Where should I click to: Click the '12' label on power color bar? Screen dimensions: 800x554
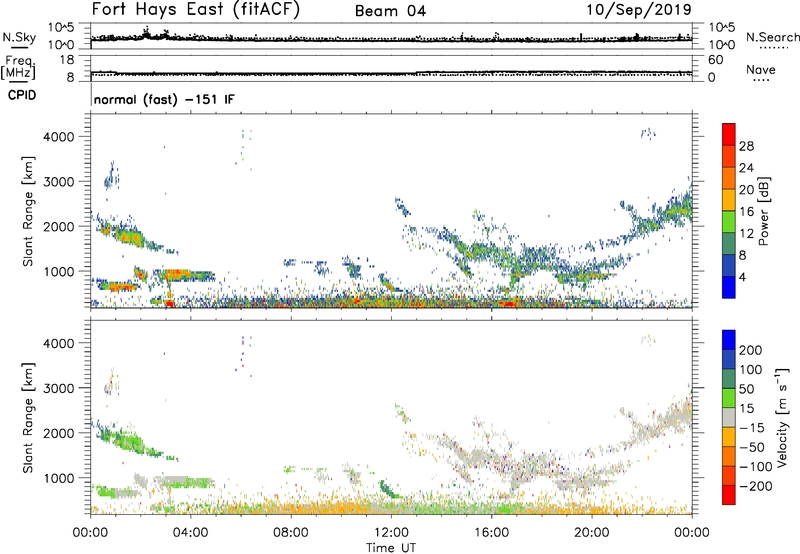pyautogui.click(x=746, y=234)
